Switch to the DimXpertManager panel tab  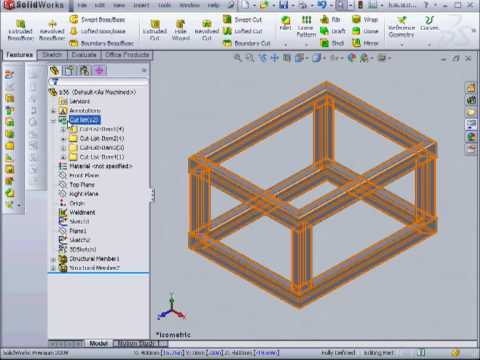click(99, 70)
